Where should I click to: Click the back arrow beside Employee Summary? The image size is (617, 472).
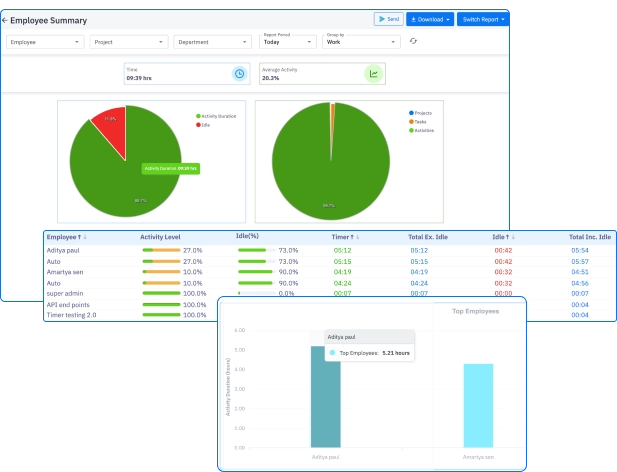tap(5, 20)
